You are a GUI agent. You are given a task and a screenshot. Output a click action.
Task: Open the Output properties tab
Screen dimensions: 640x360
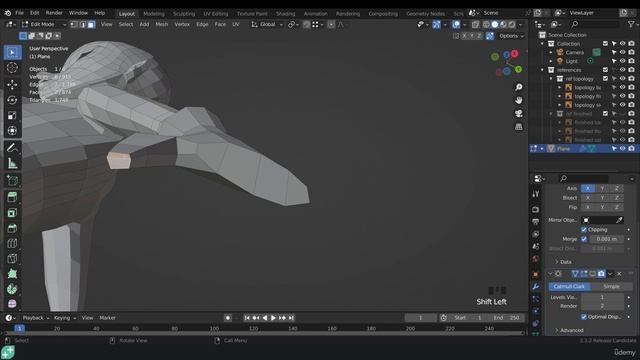[536, 222]
